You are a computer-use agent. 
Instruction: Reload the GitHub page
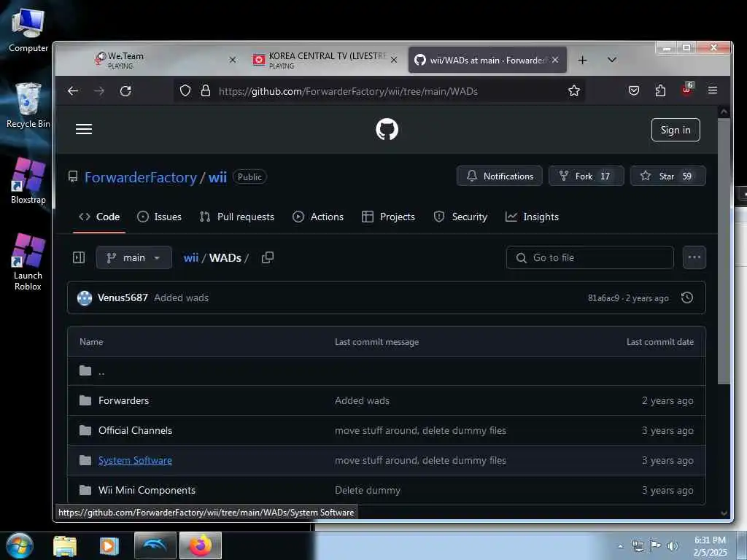[125, 91]
